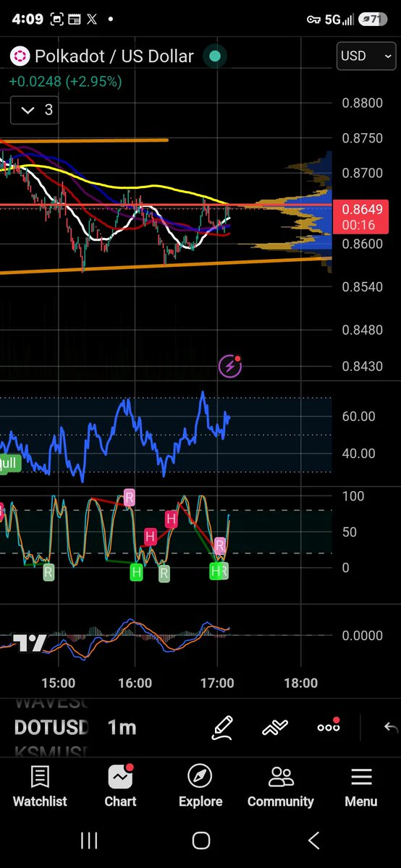Image resolution: width=401 pixels, height=868 pixels.
Task: Tap the 0.0000 MACD scale value
Action: pyautogui.click(x=362, y=635)
